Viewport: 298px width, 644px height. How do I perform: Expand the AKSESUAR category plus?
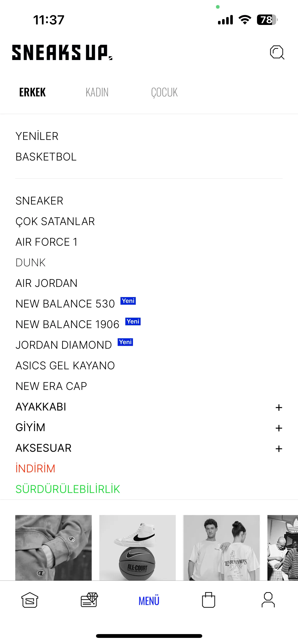click(x=279, y=449)
